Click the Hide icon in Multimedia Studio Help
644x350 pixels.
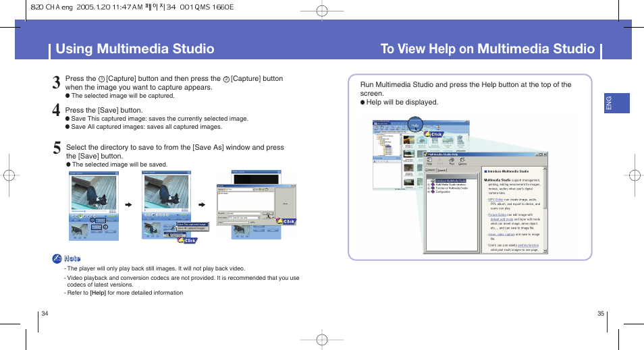[x=429, y=161]
